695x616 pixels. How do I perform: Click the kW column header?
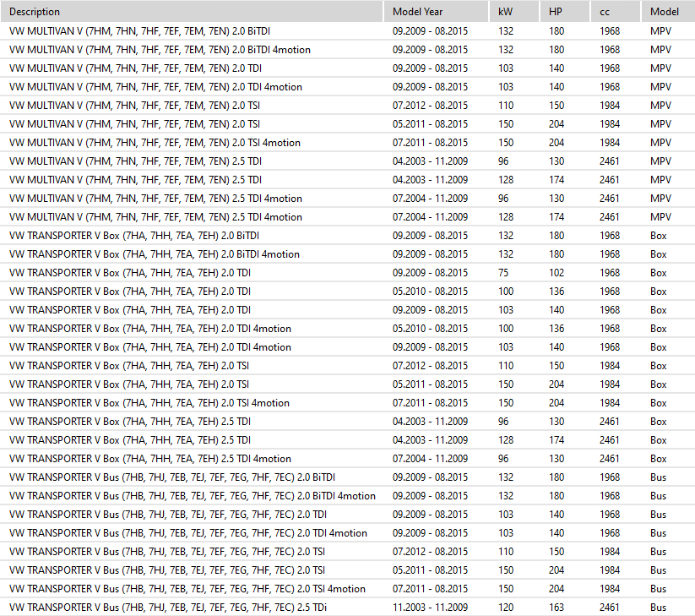pos(514,12)
